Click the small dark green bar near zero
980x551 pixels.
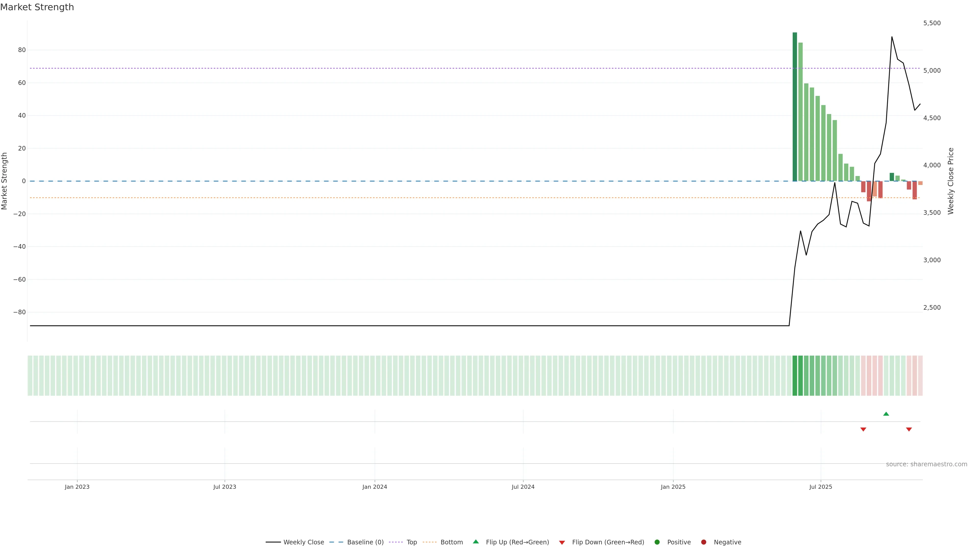click(892, 177)
